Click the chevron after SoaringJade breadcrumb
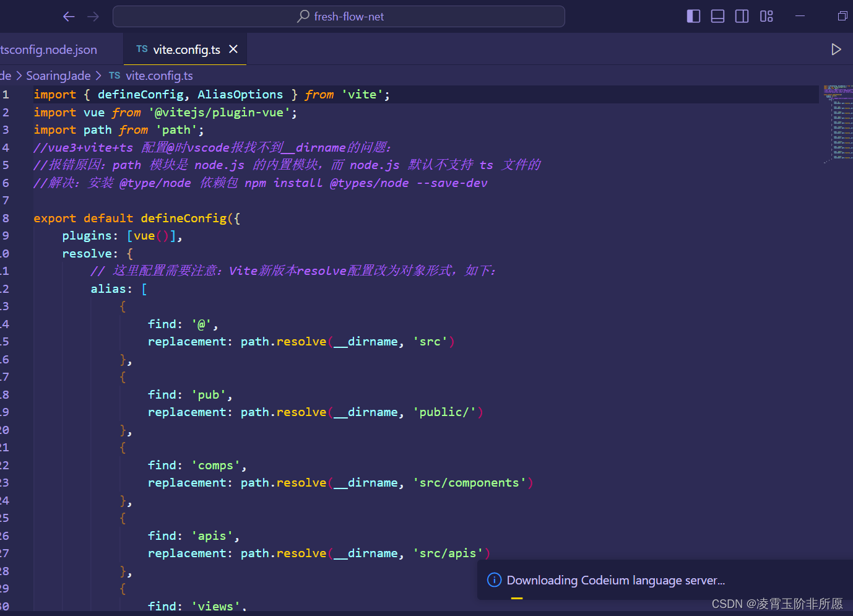 click(x=98, y=76)
